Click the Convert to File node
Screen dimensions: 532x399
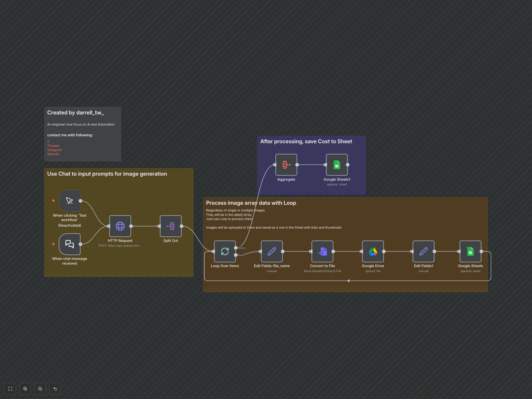coord(322,251)
